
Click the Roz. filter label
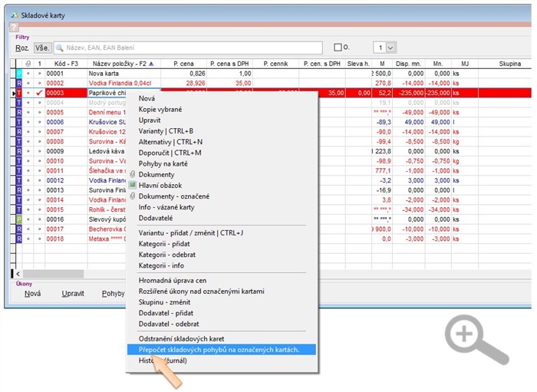(22, 48)
